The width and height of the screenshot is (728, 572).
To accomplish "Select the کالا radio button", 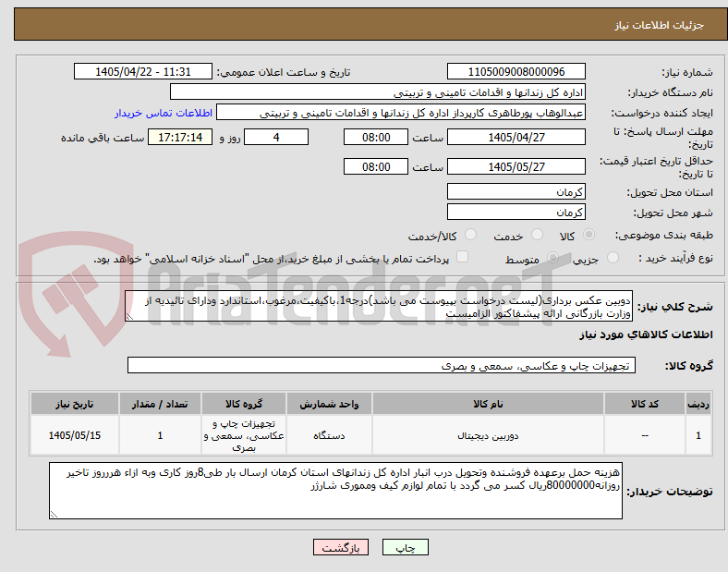I will pyautogui.click(x=588, y=235).
